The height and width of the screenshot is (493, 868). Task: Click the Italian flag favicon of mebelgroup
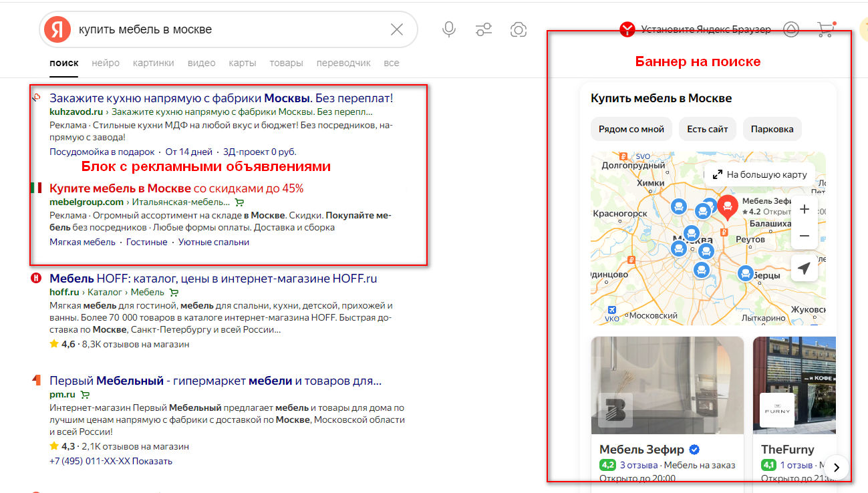36,188
